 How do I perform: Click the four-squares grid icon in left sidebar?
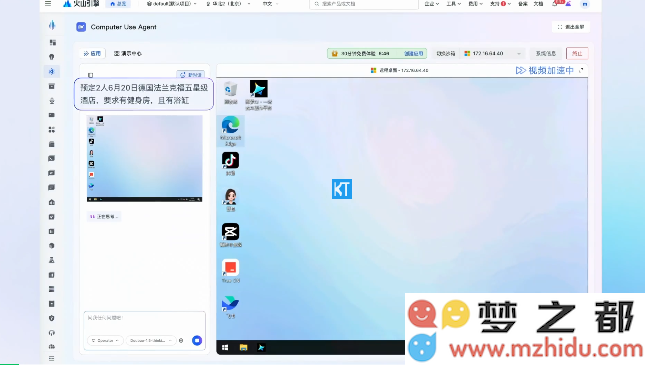[x=52, y=130]
